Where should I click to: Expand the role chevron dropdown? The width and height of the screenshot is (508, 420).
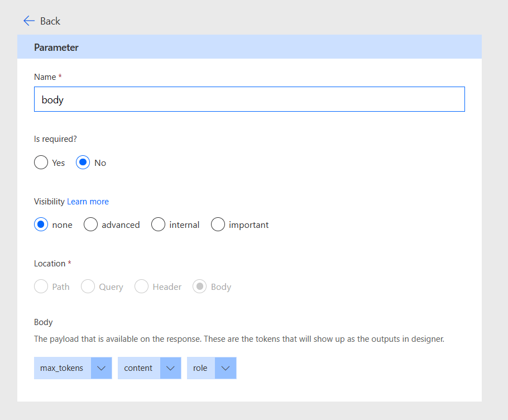tap(226, 368)
